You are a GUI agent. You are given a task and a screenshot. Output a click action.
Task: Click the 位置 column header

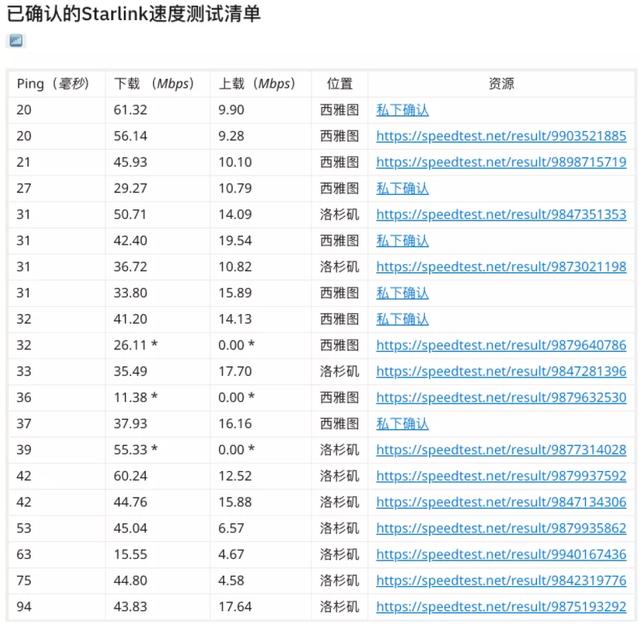click(x=339, y=84)
